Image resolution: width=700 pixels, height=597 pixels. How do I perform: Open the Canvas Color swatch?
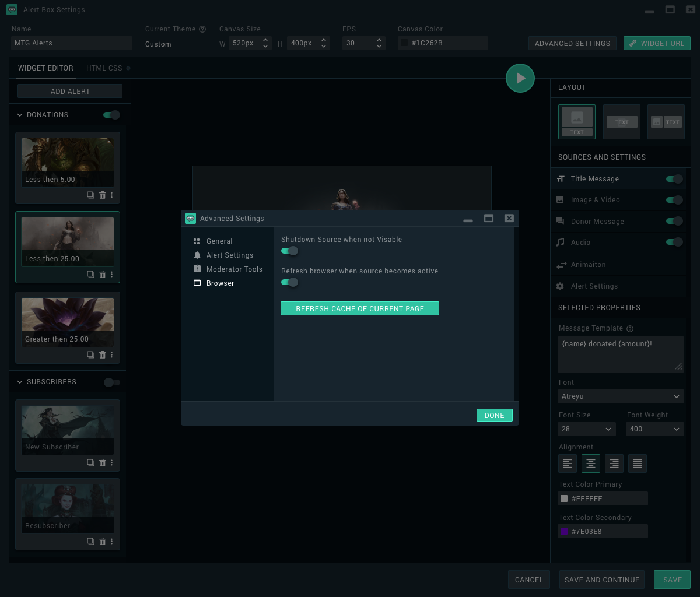404,43
